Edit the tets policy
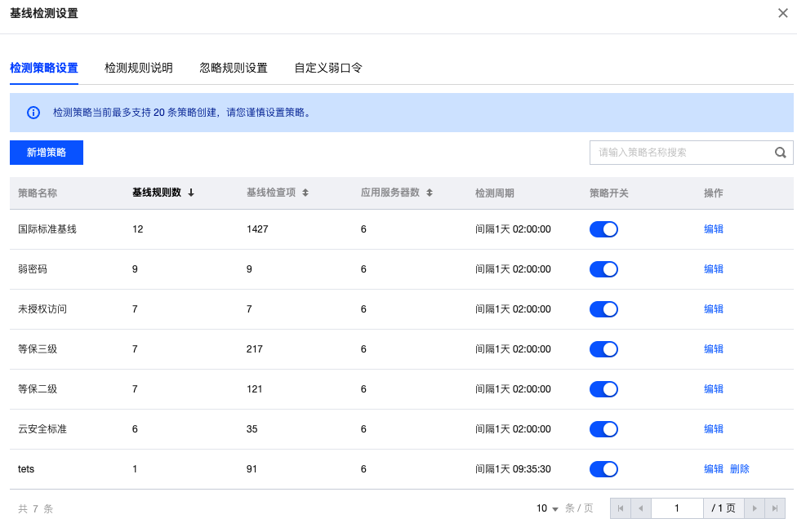797x532 pixels. (x=713, y=469)
